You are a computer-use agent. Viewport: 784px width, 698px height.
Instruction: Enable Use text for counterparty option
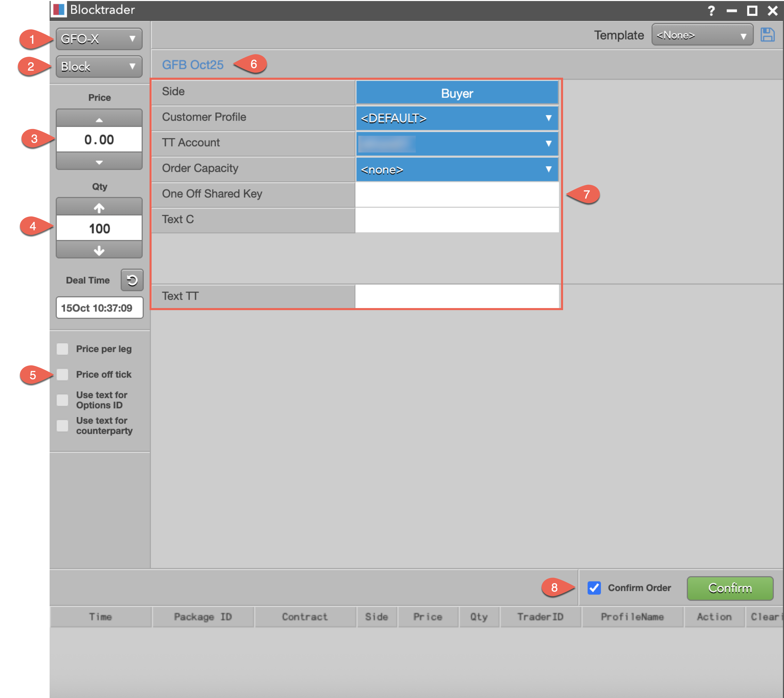(x=62, y=426)
